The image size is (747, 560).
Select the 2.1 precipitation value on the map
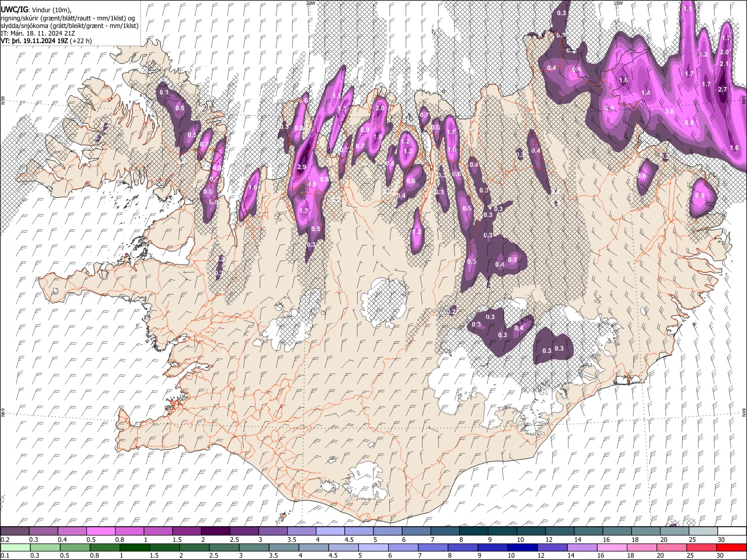tap(724, 64)
